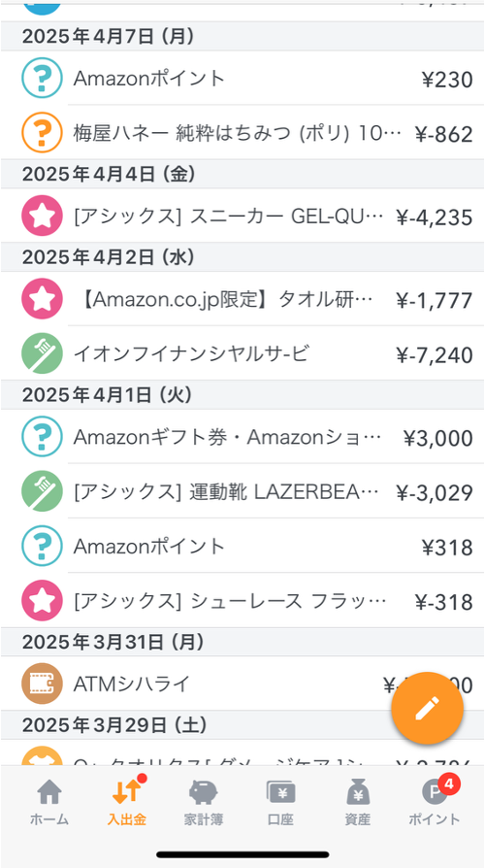Open the Amazonポイント ¥230 transaction
This screenshot has height=868, width=485.
pyautogui.click(x=242, y=78)
